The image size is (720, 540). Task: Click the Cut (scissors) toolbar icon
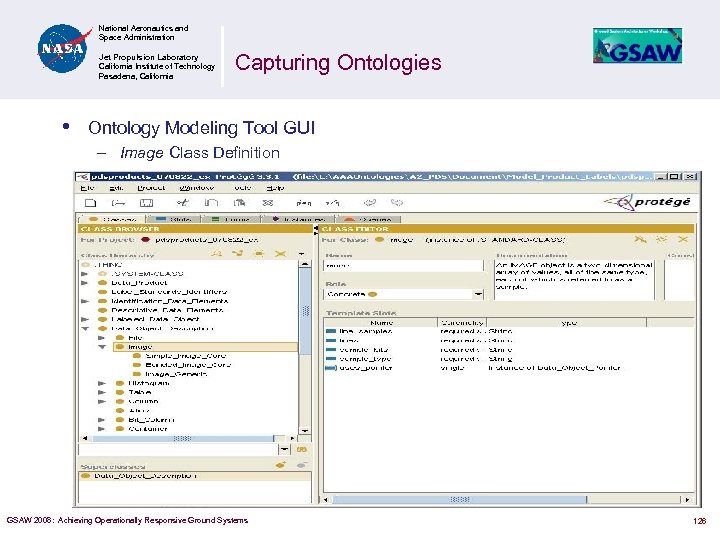click(x=182, y=202)
